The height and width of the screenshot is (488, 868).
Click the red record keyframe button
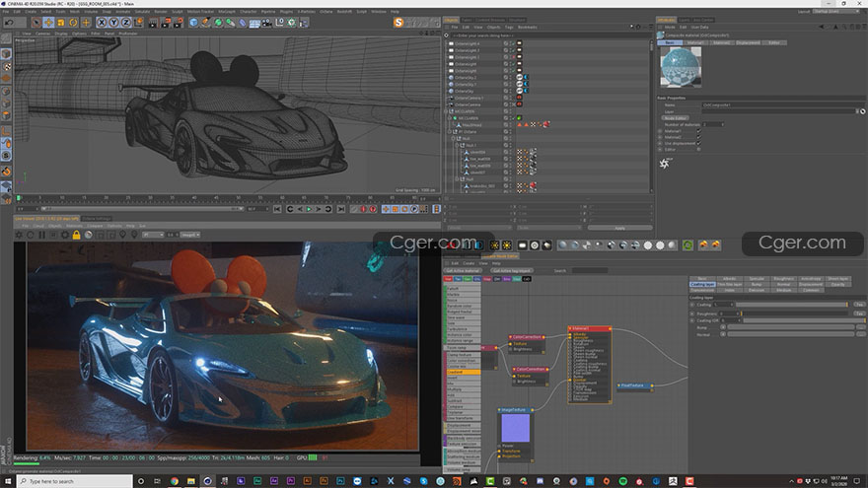point(364,209)
